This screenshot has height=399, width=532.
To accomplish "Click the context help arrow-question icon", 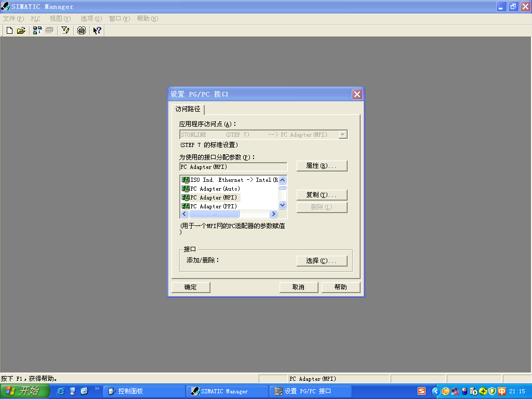I will 97,31.
